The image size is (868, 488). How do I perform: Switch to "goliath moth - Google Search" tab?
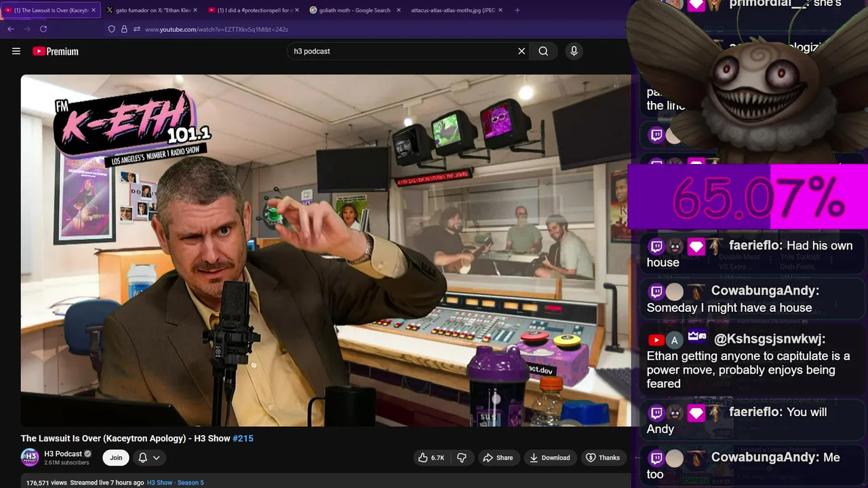coord(355,10)
